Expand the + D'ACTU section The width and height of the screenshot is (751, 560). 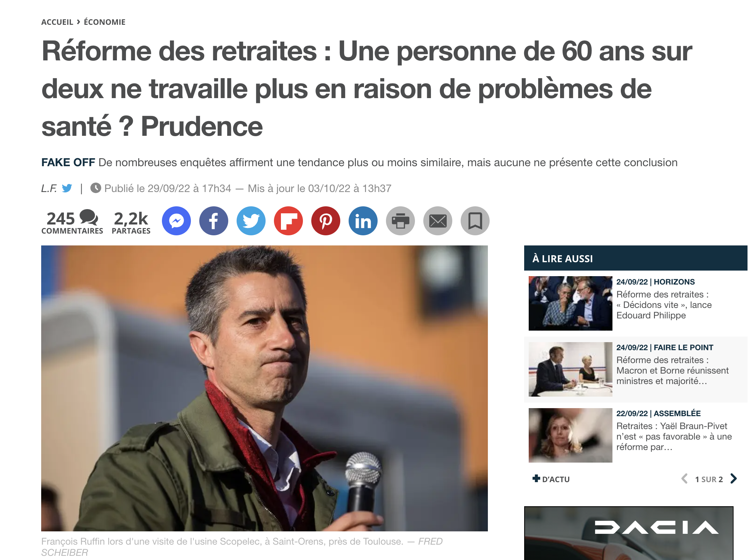pos(551,479)
